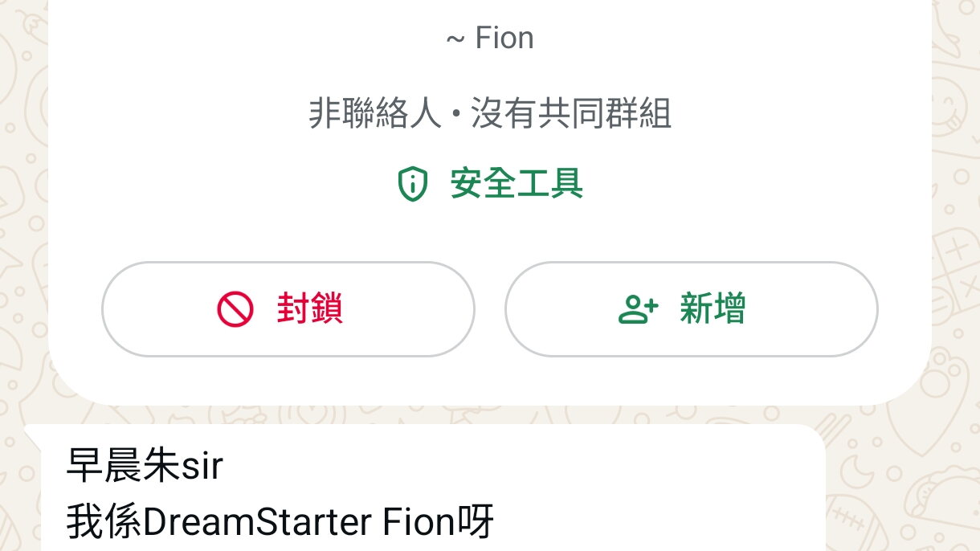Click the word DreamStarter in the message
This screenshot has width=980, height=551.
[x=257, y=523]
